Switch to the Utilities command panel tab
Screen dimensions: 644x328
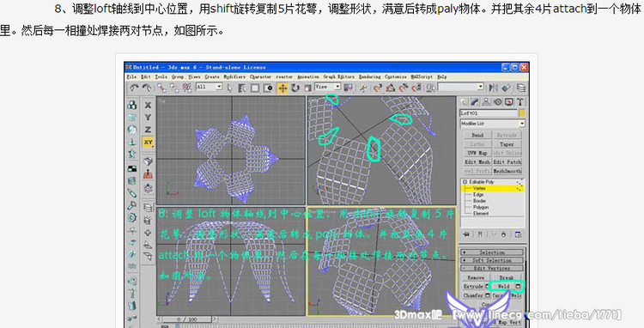pyautogui.click(x=520, y=102)
